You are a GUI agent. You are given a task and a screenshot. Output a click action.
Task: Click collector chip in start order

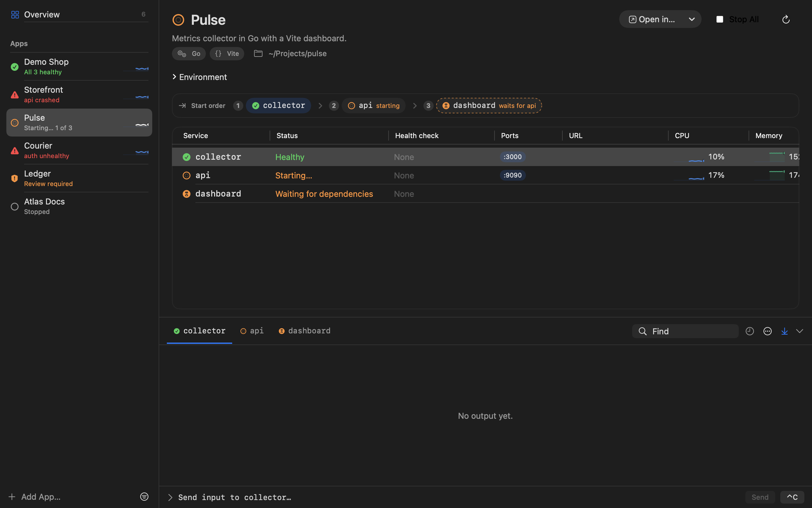pyautogui.click(x=278, y=105)
